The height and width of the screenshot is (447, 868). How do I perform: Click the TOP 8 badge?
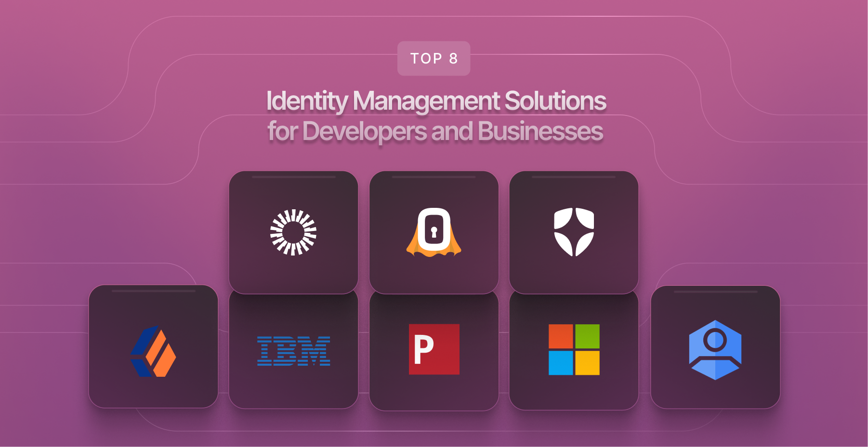434,58
